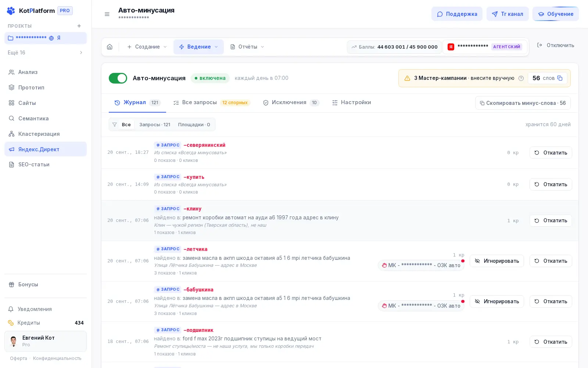Select the Все filter option
The width and height of the screenshot is (588, 368).
point(126,124)
